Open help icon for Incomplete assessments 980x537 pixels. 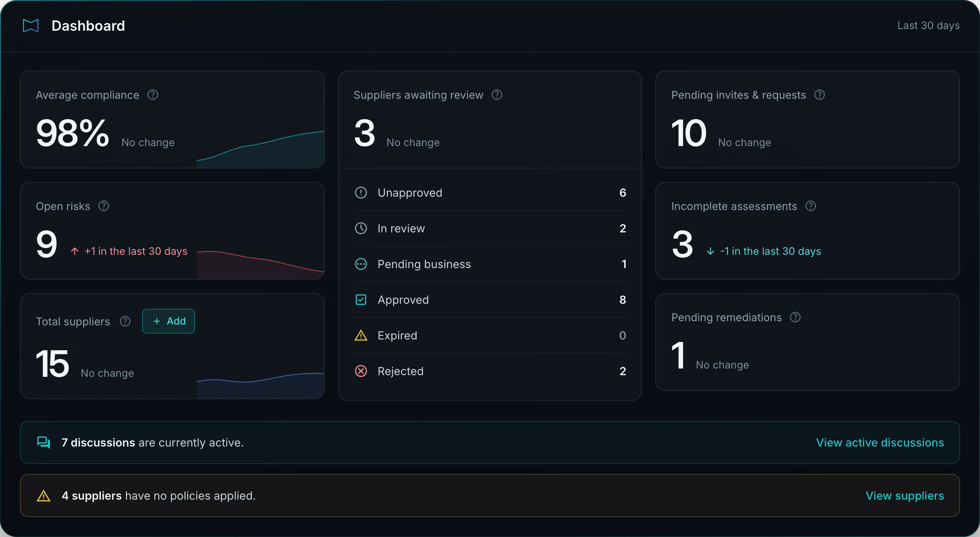[811, 206]
